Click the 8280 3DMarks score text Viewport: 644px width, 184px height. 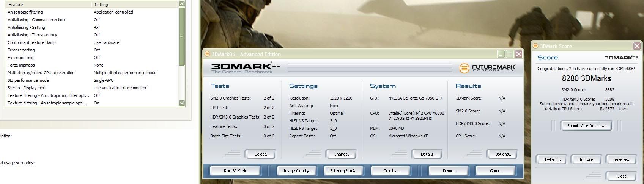586,78
